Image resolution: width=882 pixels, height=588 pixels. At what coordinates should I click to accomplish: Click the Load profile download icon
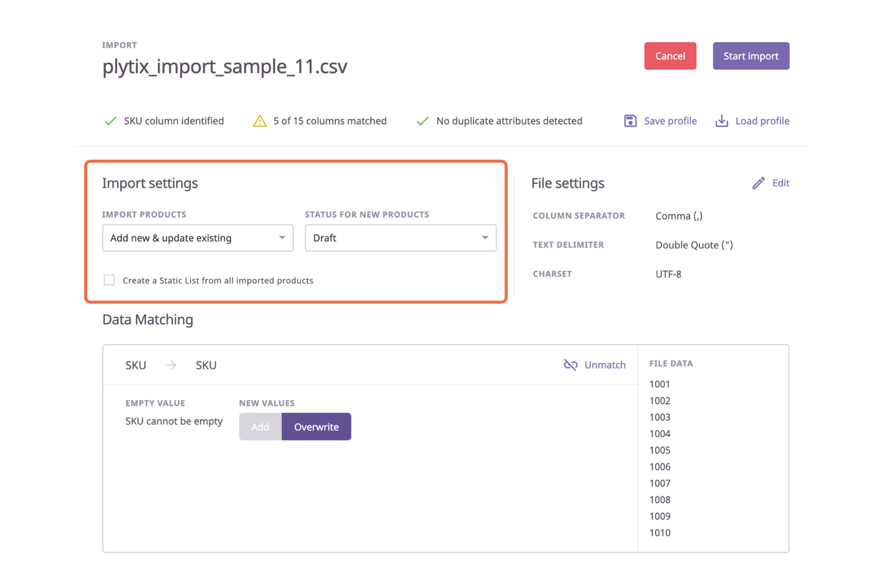click(x=721, y=121)
